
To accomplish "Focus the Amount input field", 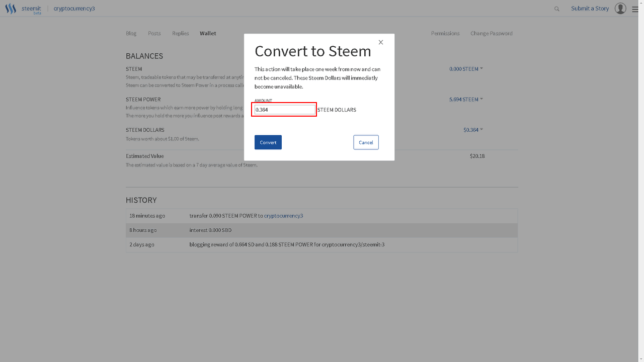I will [285, 110].
